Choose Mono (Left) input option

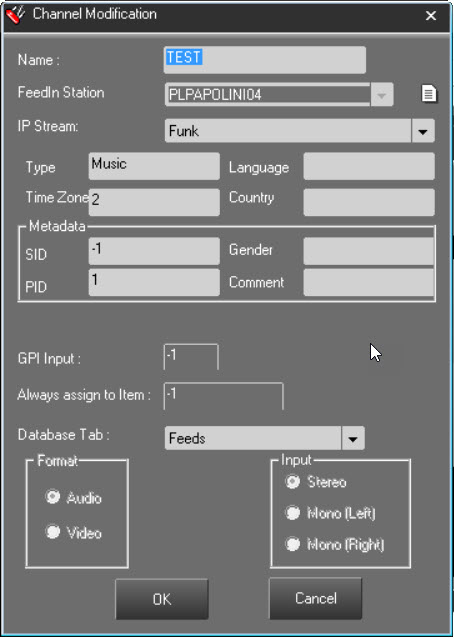[x=292, y=513]
